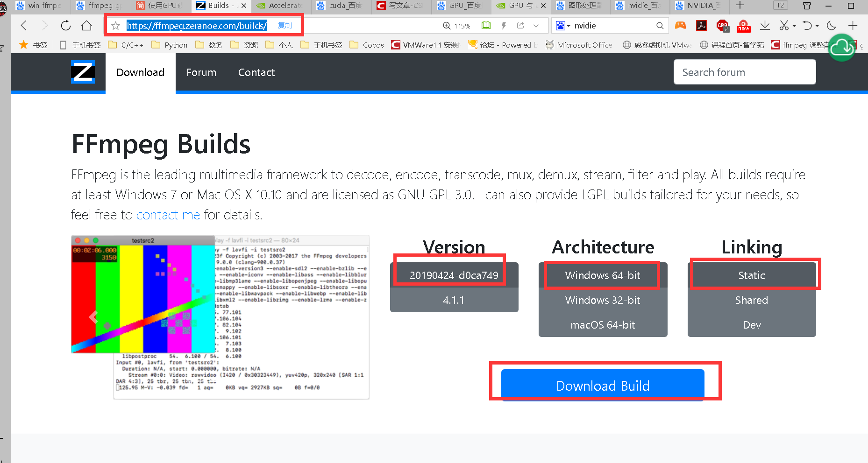Open the Microsoft Office bookmark

pos(578,45)
